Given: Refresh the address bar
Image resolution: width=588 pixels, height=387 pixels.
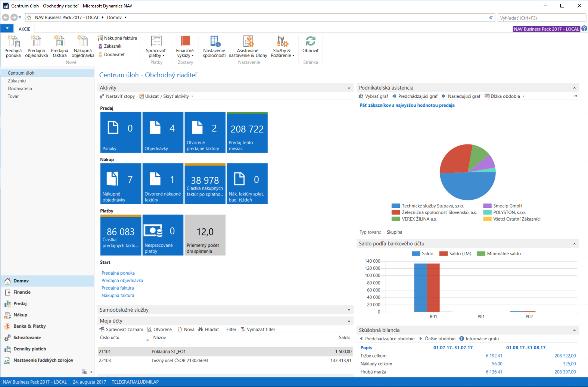Looking at the screenshot, I should point(491,17).
